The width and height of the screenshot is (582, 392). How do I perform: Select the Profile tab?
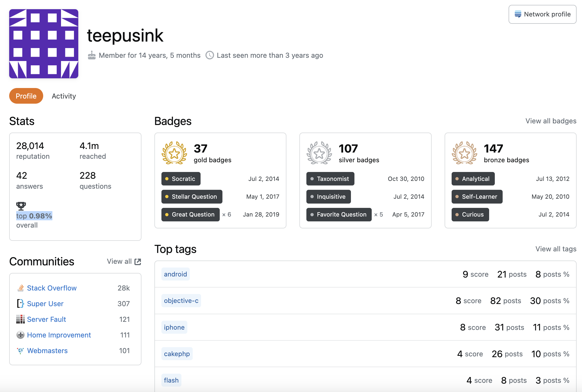click(x=26, y=96)
